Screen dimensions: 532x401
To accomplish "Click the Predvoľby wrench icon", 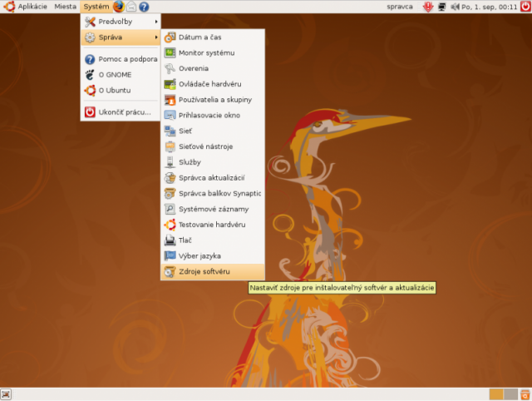I will [90, 22].
